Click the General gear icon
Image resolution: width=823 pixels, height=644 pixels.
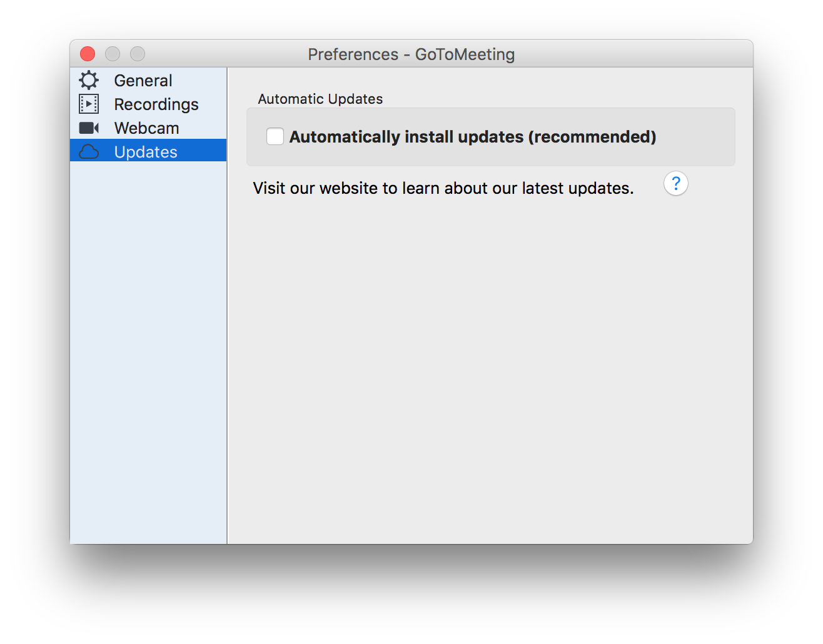click(x=89, y=80)
